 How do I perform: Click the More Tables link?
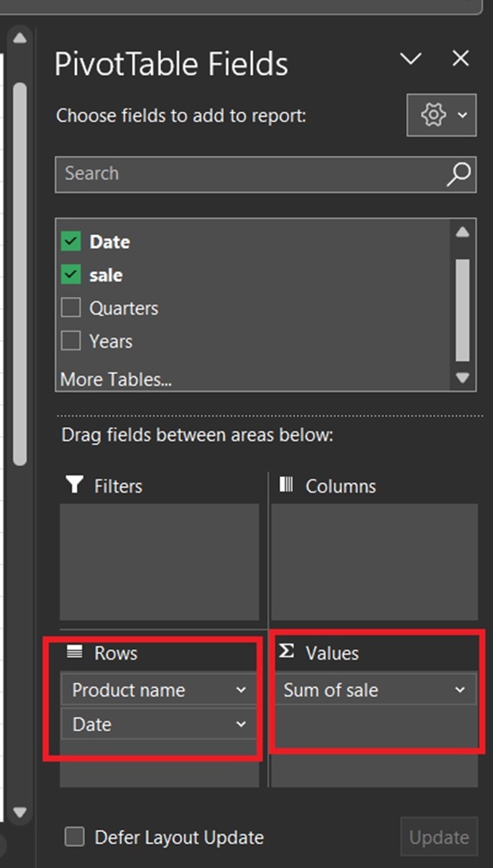(x=115, y=380)
